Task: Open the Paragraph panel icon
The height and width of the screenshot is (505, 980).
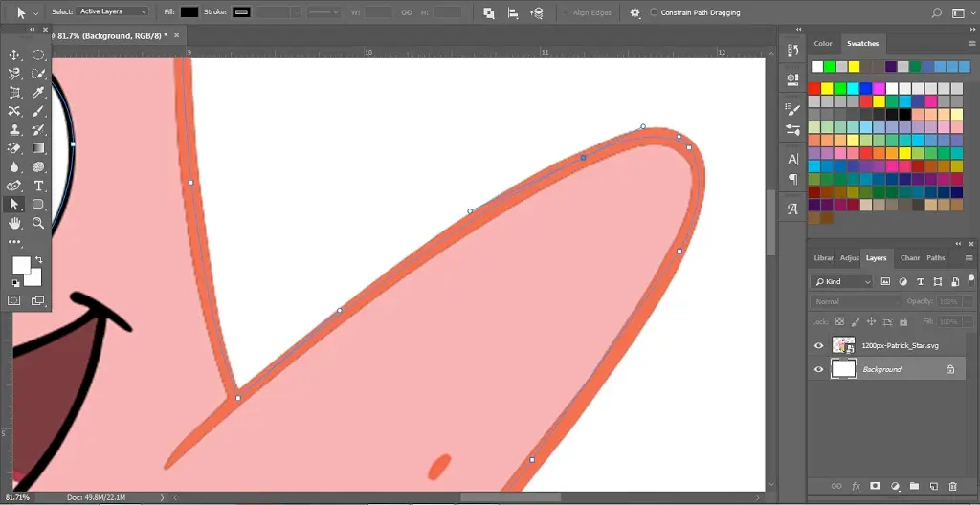Action: click(x=793, y=180)
